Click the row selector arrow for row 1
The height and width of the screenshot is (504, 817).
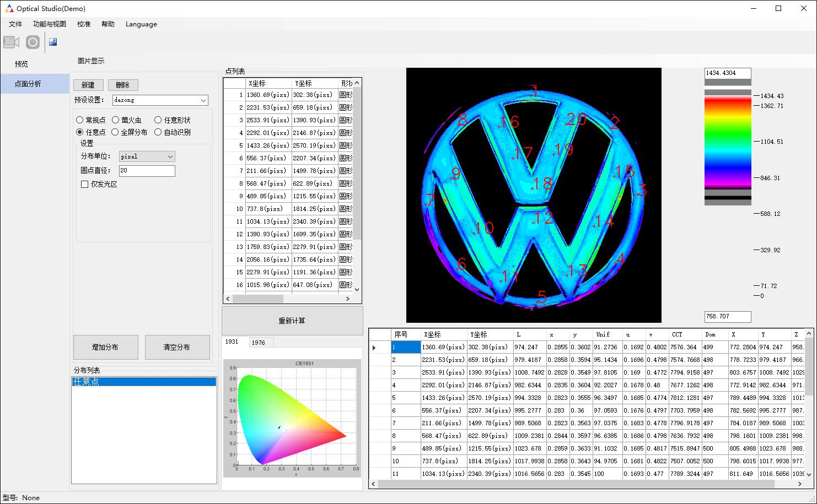click(374, 348)
